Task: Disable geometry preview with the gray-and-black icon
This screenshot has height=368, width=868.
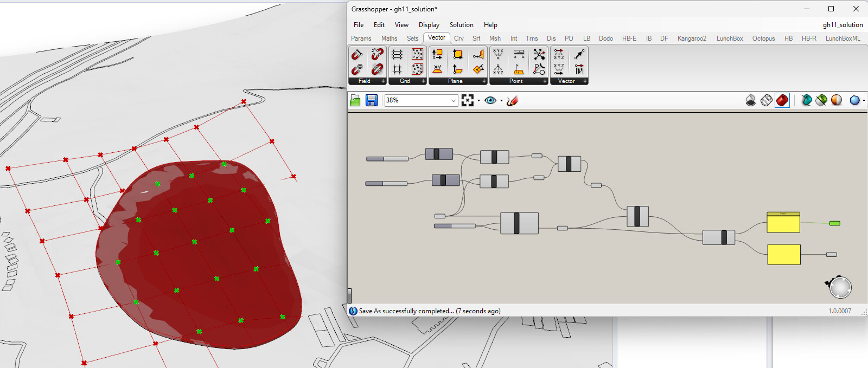Action: point(751,100)
